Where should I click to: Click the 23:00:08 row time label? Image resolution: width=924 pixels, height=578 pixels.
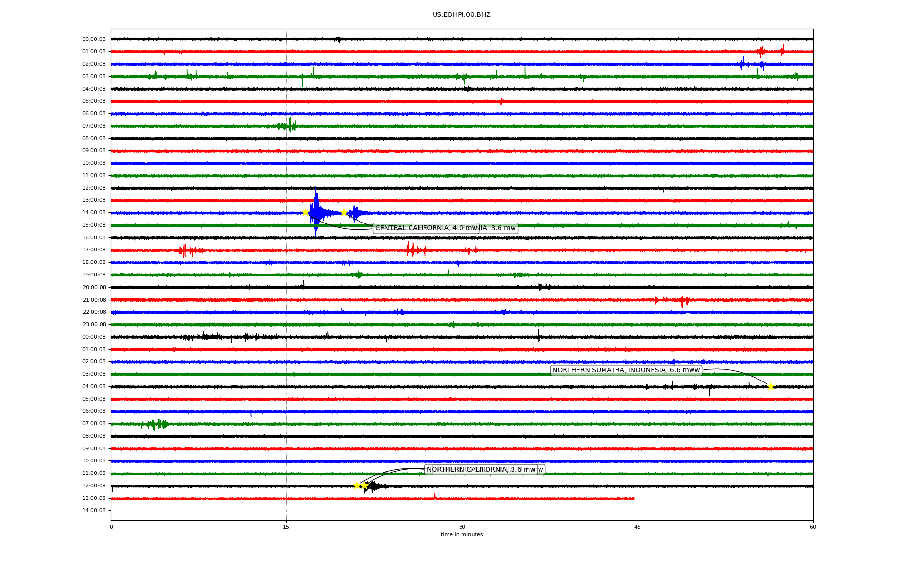[x=94, y=324]
